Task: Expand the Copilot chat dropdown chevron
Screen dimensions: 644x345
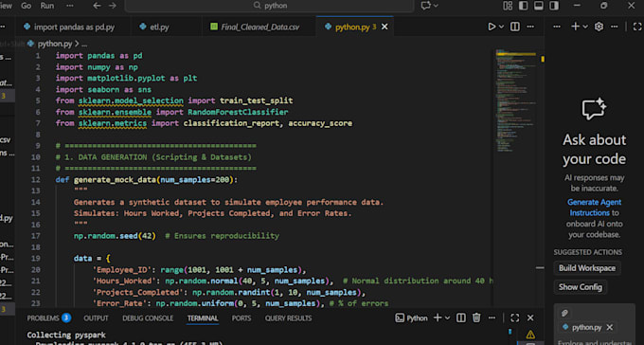Action: click(436, 6)
